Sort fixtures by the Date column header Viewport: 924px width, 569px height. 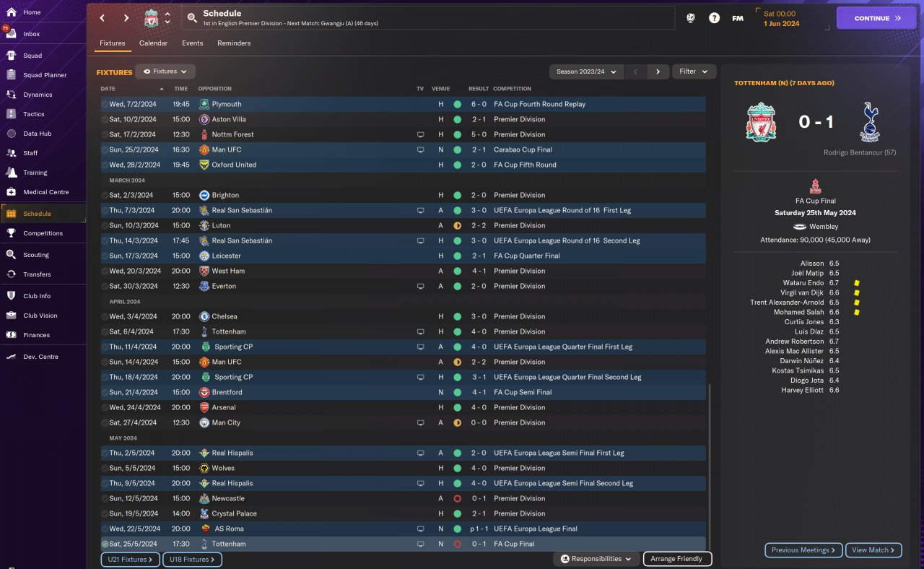pos(108,89)
